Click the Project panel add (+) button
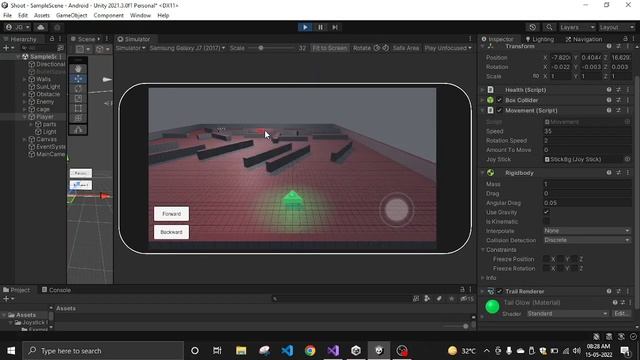Viewport: 640px width, 360px height. click(x=8, y=299)
